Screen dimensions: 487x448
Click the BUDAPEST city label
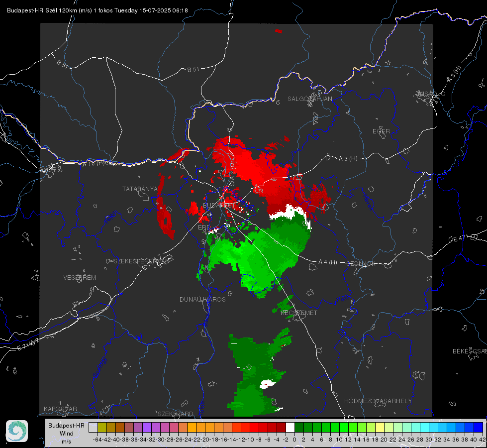(219, 205)
